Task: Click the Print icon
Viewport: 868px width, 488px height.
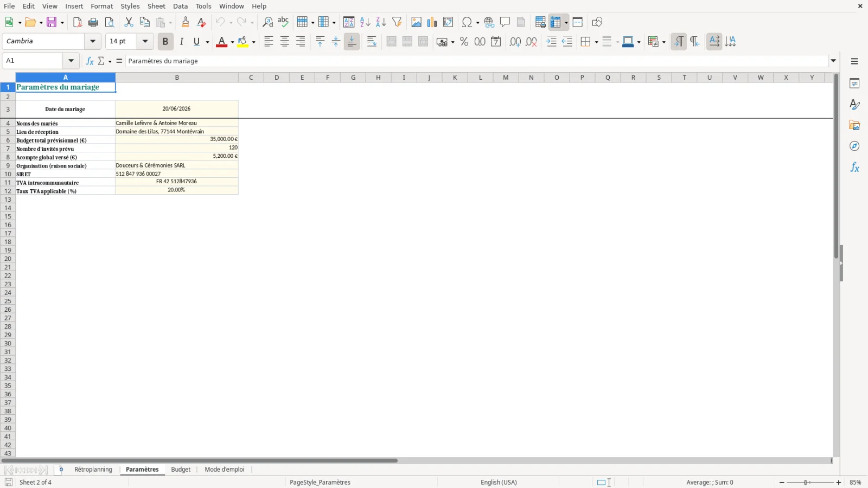Action: pyautogui.click(x=93, y=22)
